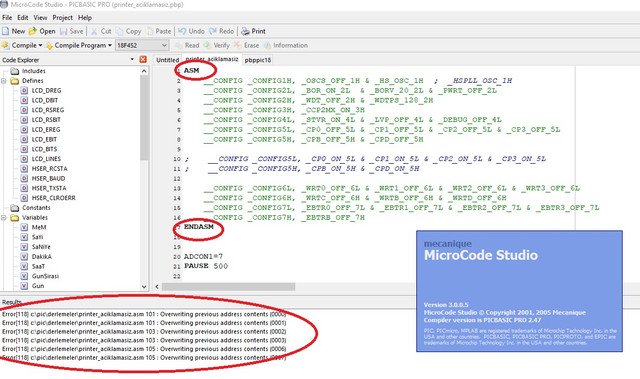Image resolution: width=640 pixels, height=379 pixels.
Task: Open the Project menu
Action: (62, 18)
